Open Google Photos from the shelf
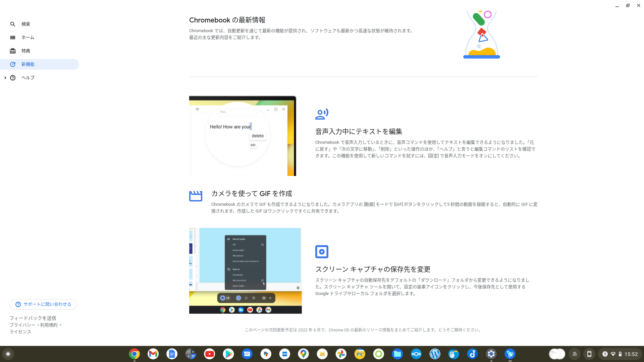Screen dimensions: 644x362 [341, 354]
